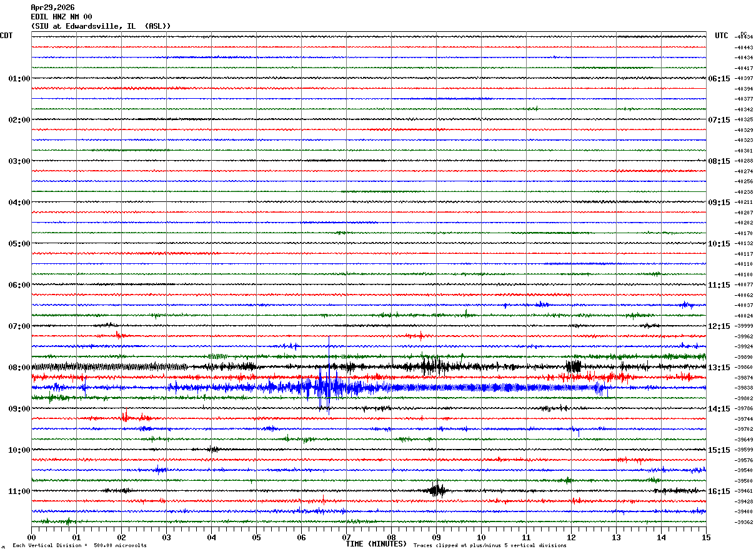Click the DC offset value '-40132'
This screenshot has height=554, width=756.
(744, 244)
